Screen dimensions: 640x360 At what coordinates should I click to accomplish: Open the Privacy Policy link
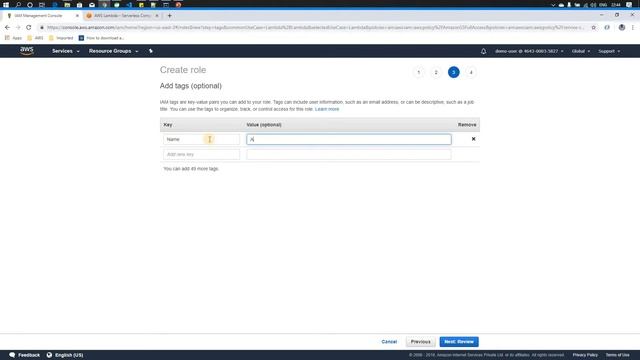pyautogui.click(x=585, y=355)
